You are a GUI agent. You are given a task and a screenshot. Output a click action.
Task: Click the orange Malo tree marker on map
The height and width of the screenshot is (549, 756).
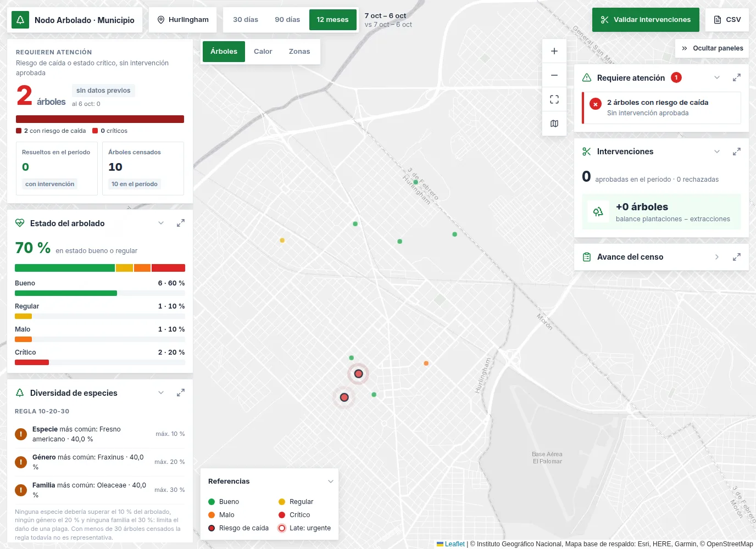coord(426,363)
